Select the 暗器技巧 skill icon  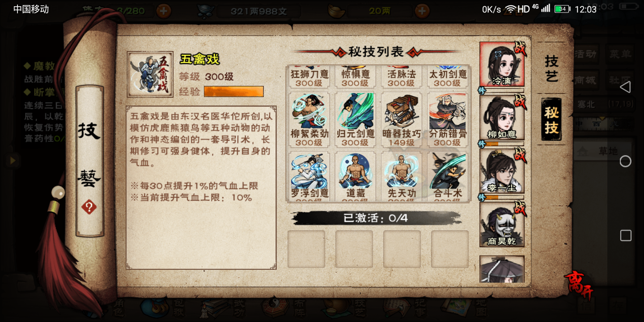click(402, 120)
